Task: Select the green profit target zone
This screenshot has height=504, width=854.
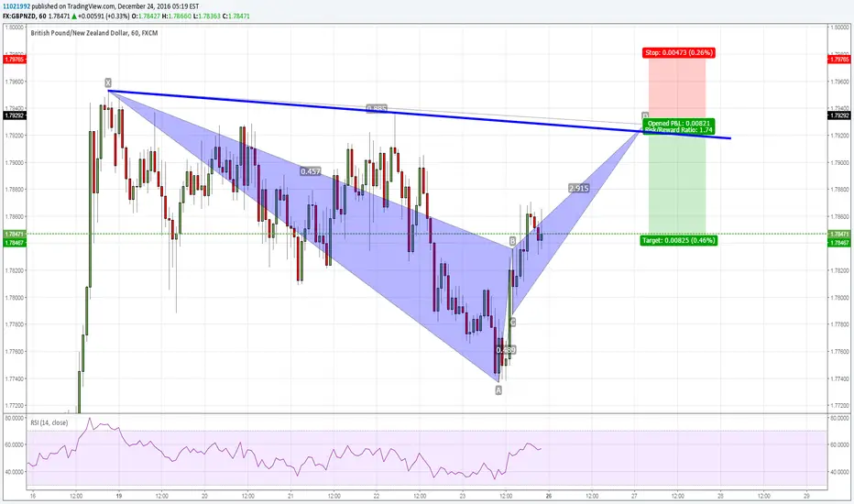Action: point(677,185)
